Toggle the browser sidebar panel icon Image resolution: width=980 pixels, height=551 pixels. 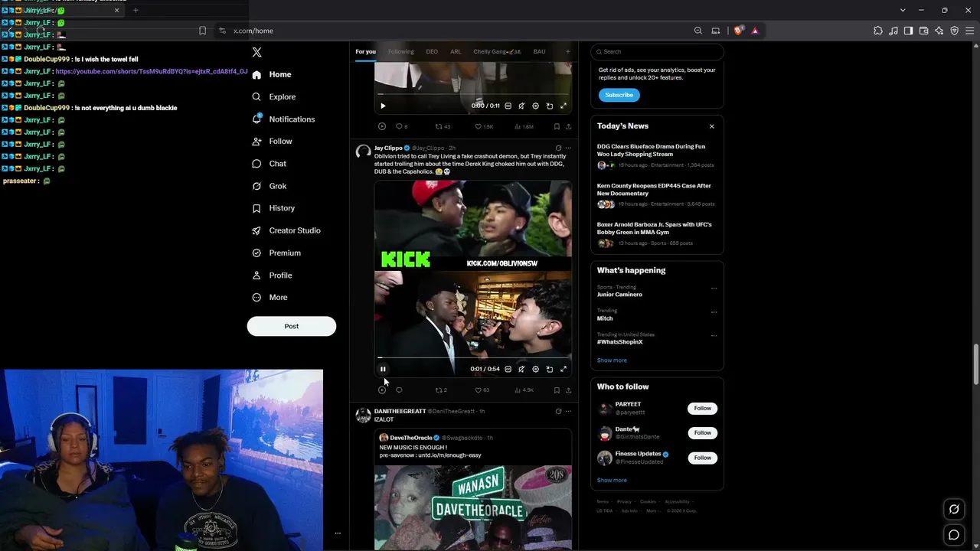908,31
